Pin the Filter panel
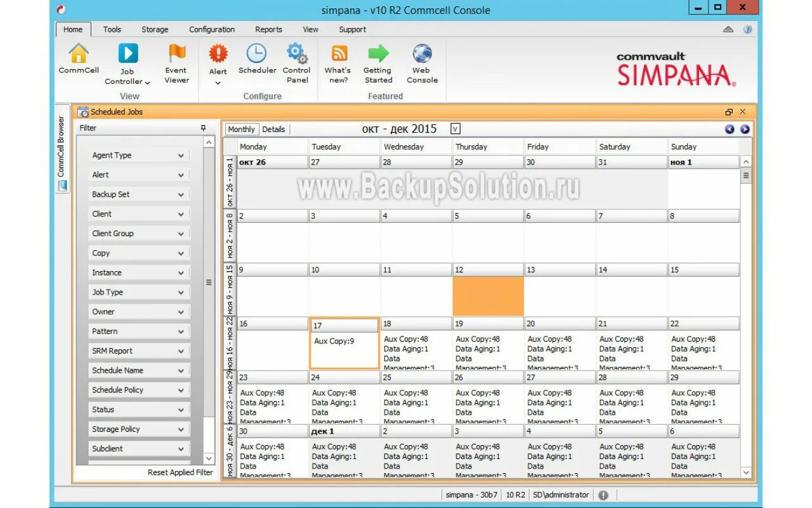812x508 pixels. tap(203, 128)
